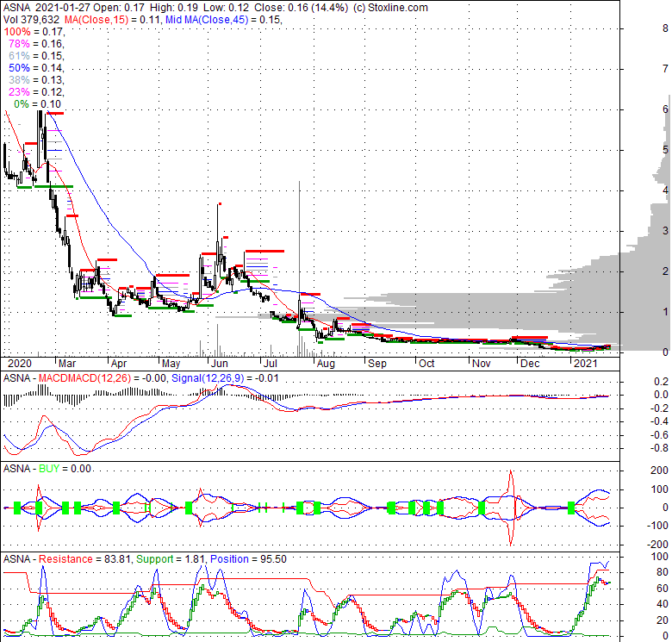The height and width of the screenshot is (642, 672).
Task: Click the tall July volume spike bar
Action: [x=299, y=269]
